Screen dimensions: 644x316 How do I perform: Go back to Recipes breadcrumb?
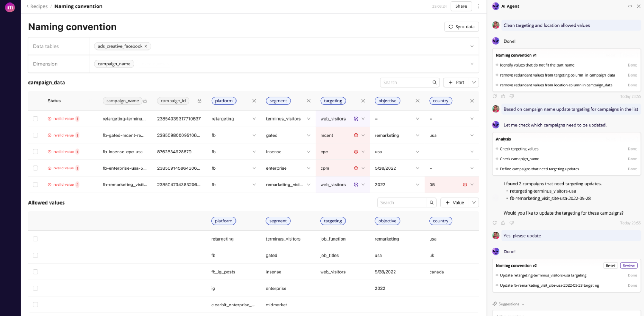point(38,6)
